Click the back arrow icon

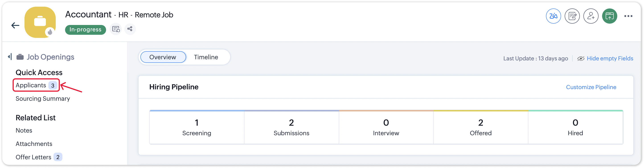tap(16, 25)
